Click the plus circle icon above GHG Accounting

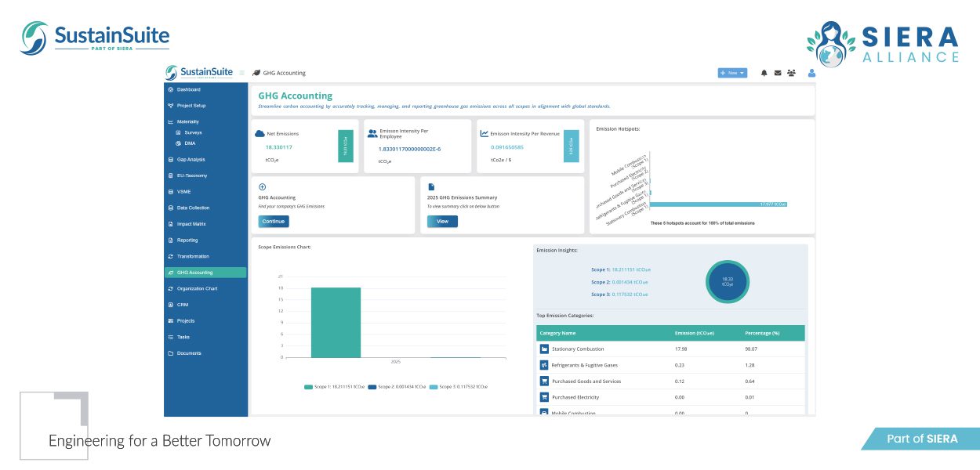[262, 187]
